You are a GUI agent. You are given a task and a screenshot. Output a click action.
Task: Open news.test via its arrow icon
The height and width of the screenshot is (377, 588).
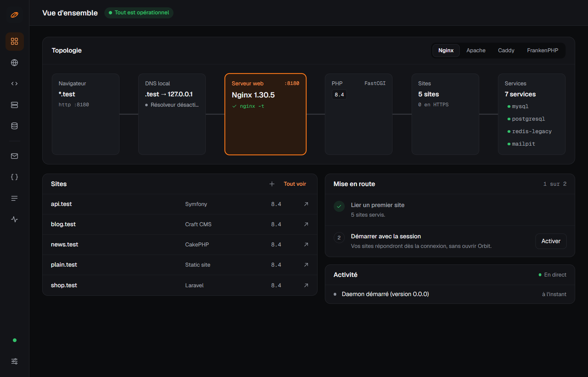click(306, 245)
